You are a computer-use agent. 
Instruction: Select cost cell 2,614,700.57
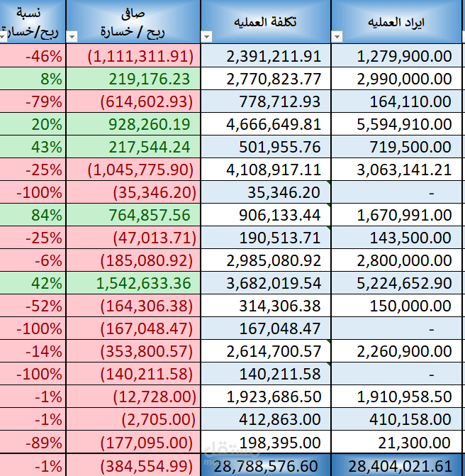[x=266, y=351]
